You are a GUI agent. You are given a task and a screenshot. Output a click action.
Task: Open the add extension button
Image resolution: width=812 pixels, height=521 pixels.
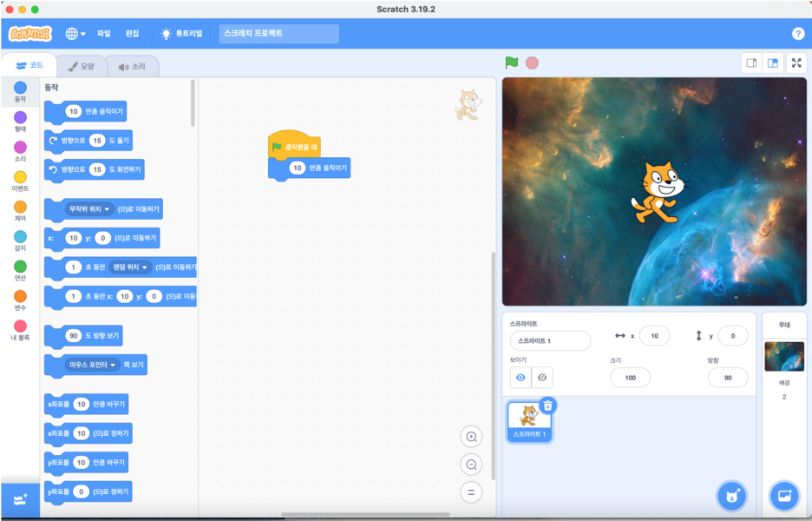(x=20, y=500)
